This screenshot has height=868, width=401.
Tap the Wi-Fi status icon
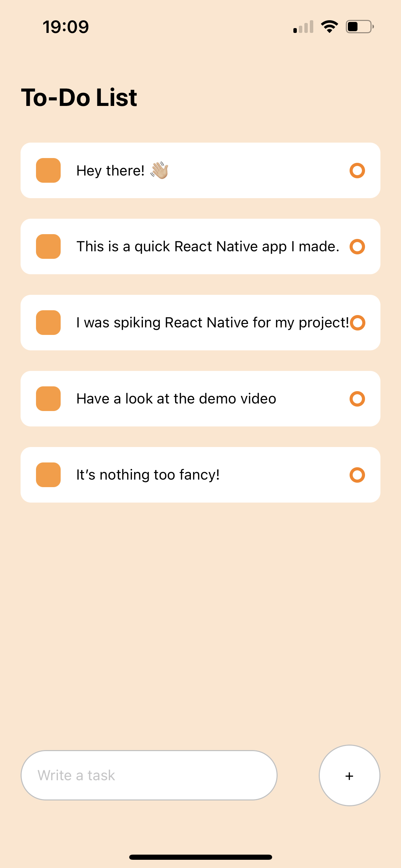[x=329, y=27]
